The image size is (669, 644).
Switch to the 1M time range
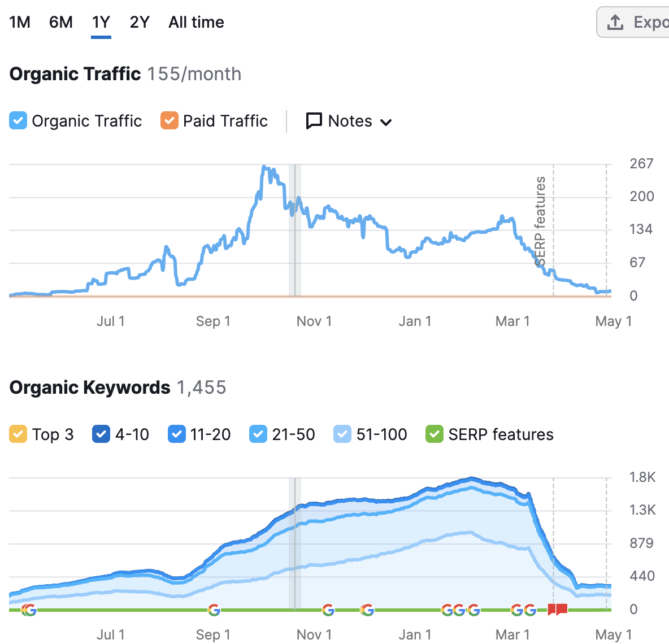pos(20,23)
